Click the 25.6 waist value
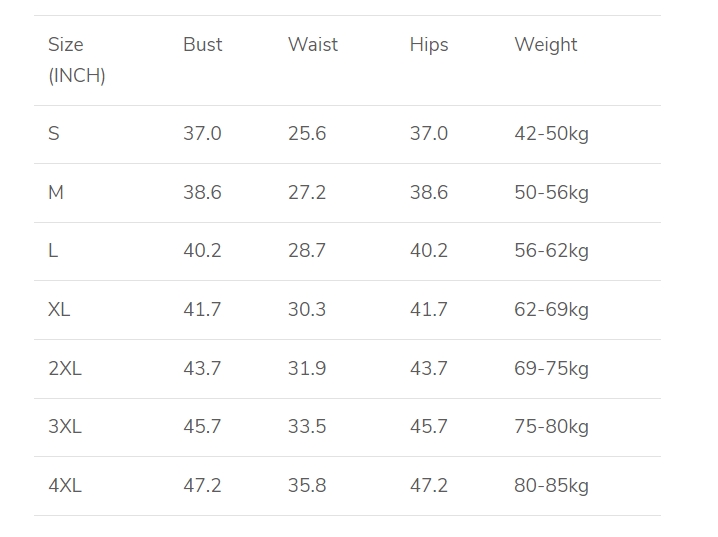This screenshot has width=718, height=537. coord(307,134)
